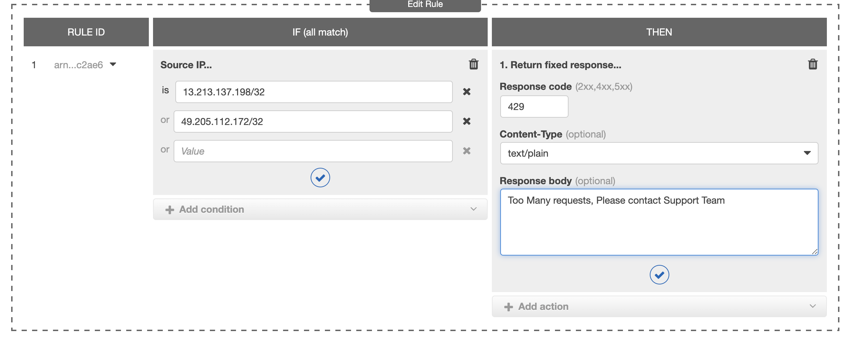Click the empty Value input field
868x337 pixels.
pyautogui.click(x=313, y=151)
